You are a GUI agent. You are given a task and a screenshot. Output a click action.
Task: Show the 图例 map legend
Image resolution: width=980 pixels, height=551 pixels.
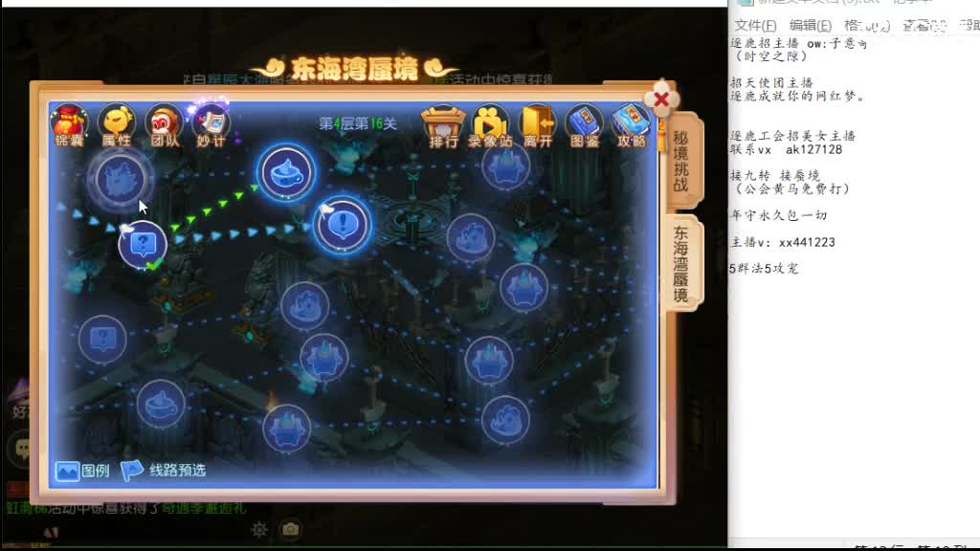[x=82, y=471]
